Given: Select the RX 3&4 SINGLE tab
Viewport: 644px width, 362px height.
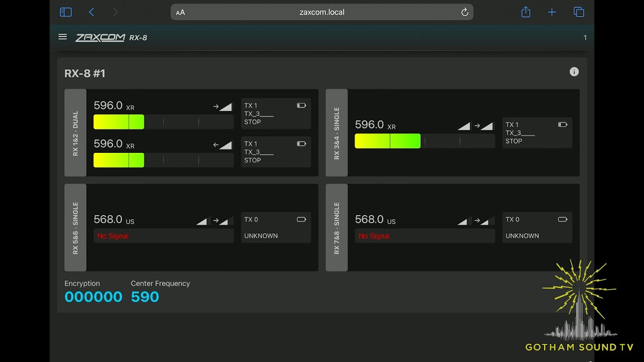Looking at the screenshot, I should [x=337, y=133].
